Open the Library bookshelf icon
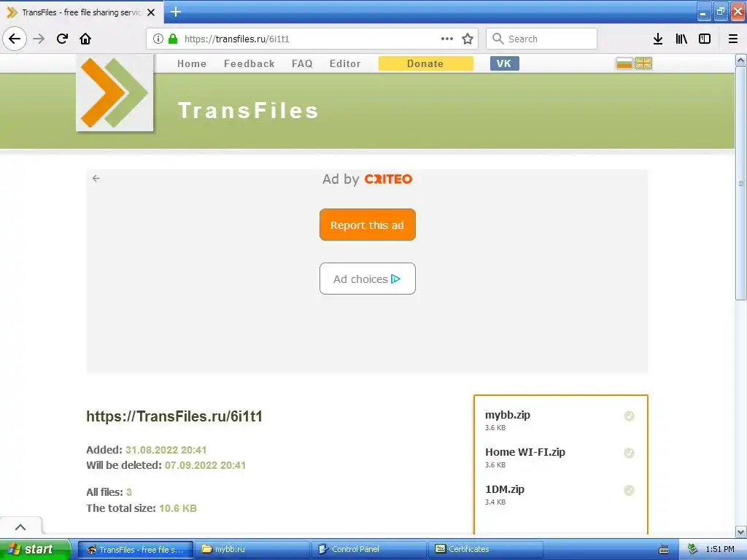This screenshot has width=747, height=560. tap(681, 39)
